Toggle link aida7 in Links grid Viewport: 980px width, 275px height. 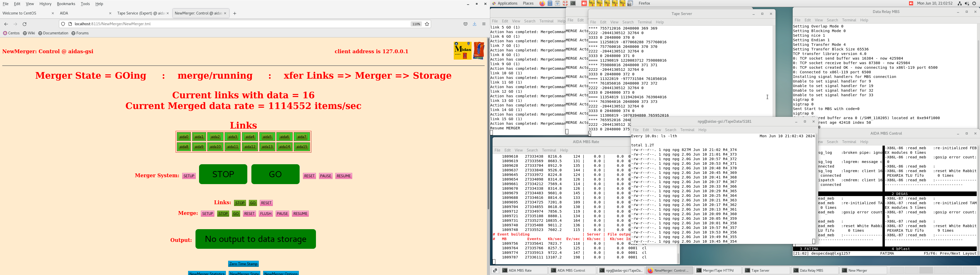302,137
